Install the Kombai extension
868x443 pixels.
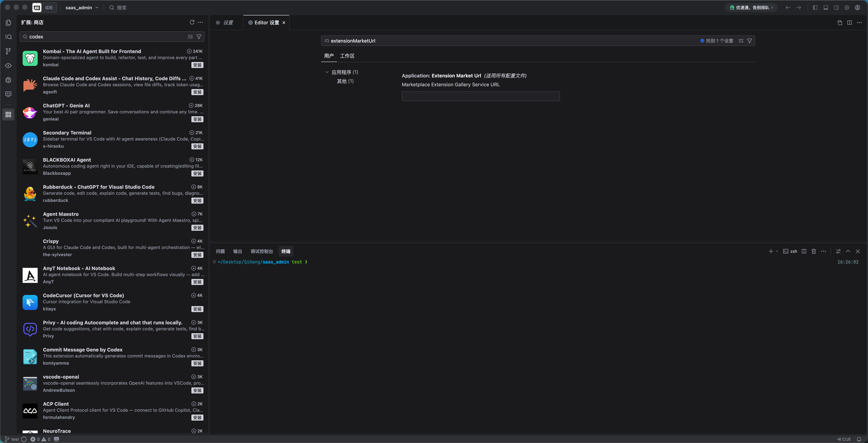(x=197, y=65)
